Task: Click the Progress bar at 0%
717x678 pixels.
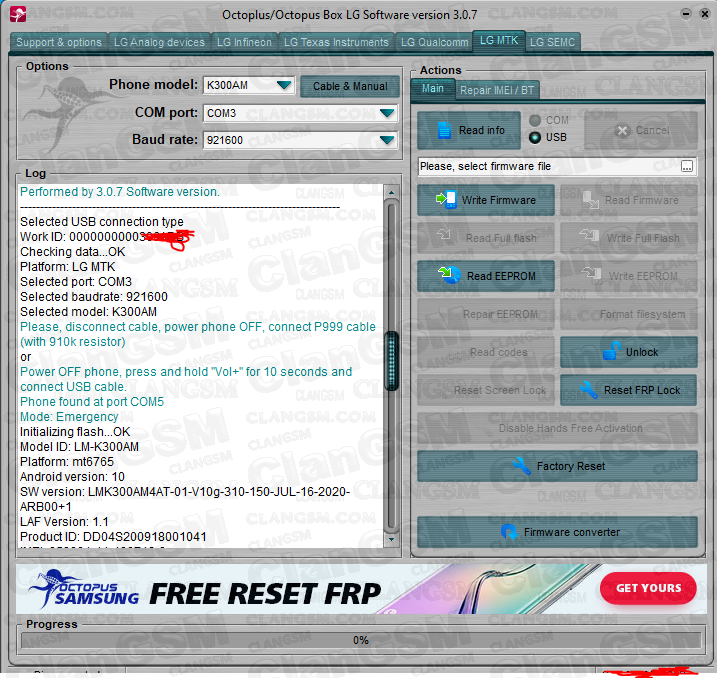Action: click(361, 640)
